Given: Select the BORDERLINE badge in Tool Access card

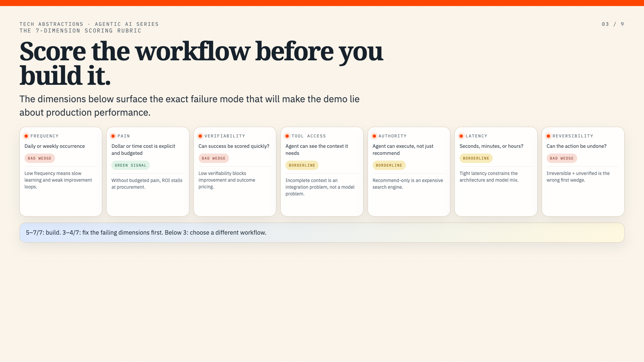Looking at the screenshot, I should (302, 165).
